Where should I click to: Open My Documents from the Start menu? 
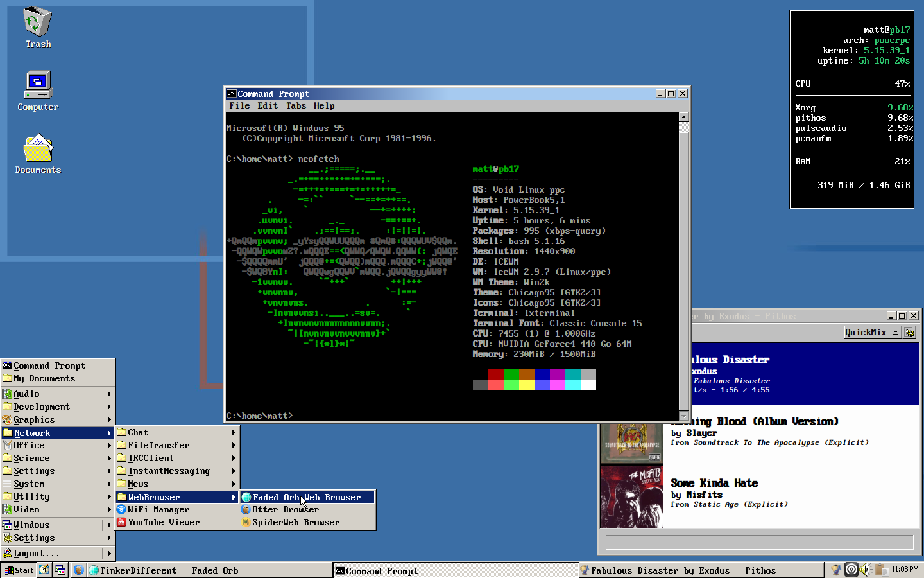(x=58, y=378)
